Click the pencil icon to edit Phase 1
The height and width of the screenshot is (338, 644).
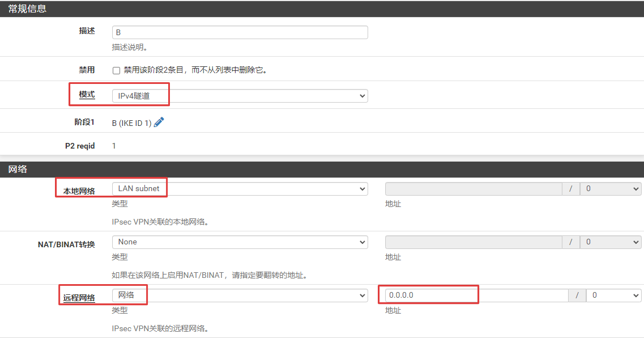[x=159, y=122]
